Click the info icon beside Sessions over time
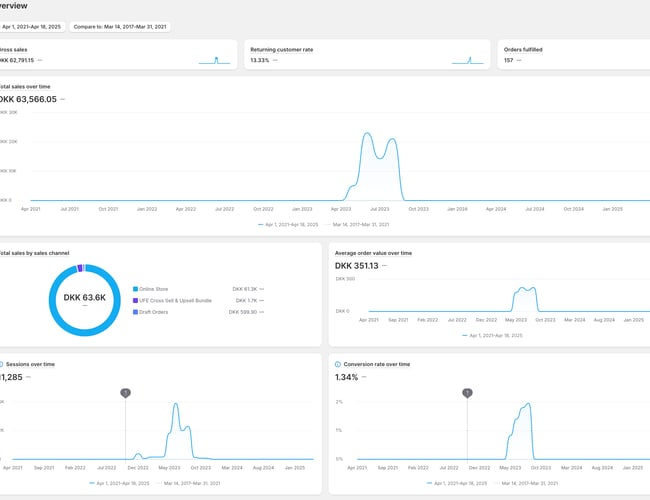650x500 pixels. pos(2,364)
